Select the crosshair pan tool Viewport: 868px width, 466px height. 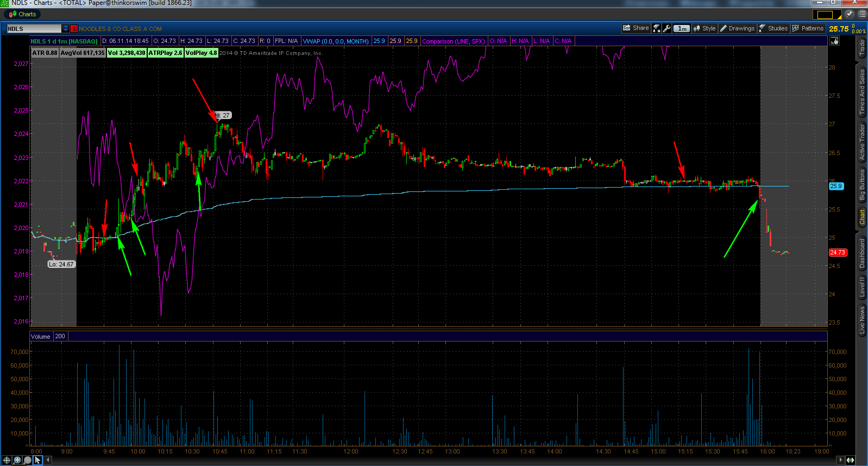(x=7, y=460)
